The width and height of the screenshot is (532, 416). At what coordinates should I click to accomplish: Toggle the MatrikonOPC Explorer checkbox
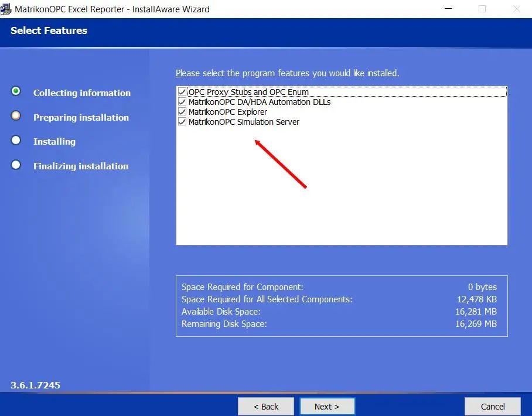182,112
